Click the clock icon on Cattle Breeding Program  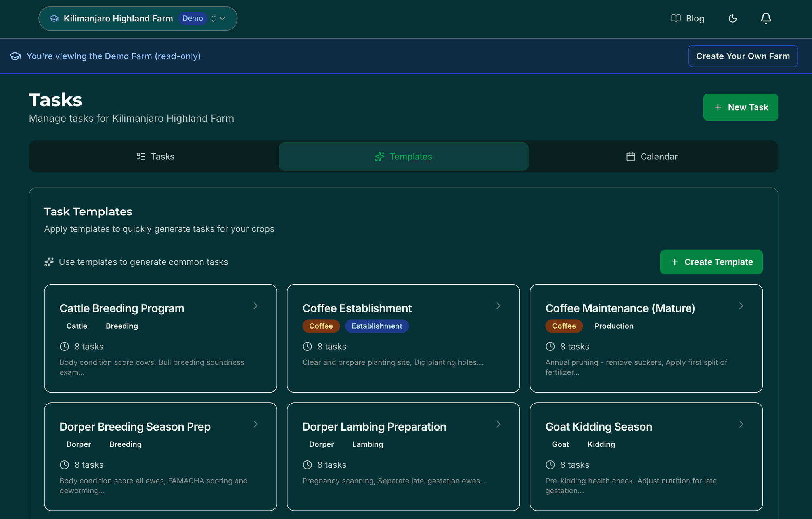(x=64, y=346)
